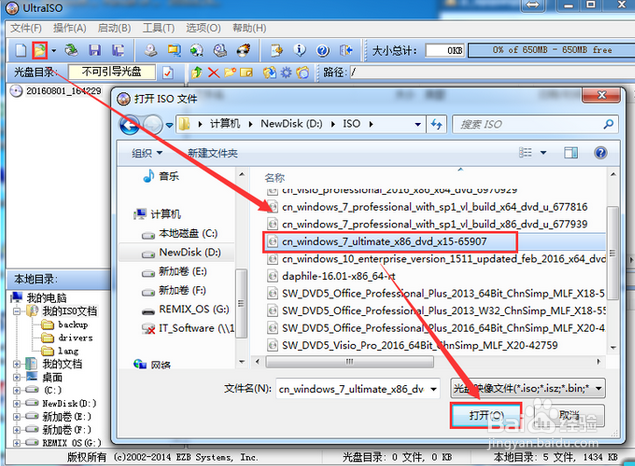Click the Make CD image icon
635x466 pixels.
(x=151, y=50)
